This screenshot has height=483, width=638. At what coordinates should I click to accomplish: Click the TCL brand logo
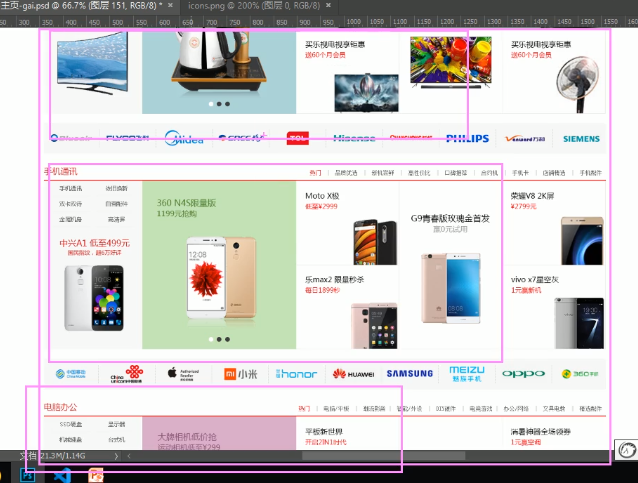point(298,138)
